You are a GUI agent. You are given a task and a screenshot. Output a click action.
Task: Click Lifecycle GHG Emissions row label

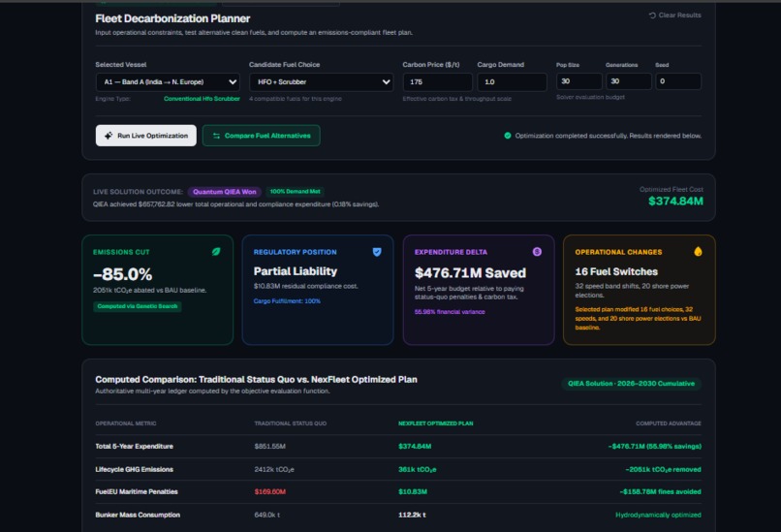pyautogui.click(x=135, y=469)
